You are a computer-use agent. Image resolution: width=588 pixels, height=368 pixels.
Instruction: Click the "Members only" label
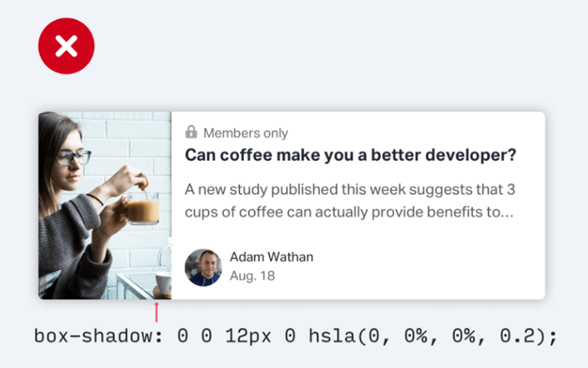click(245, 133)
